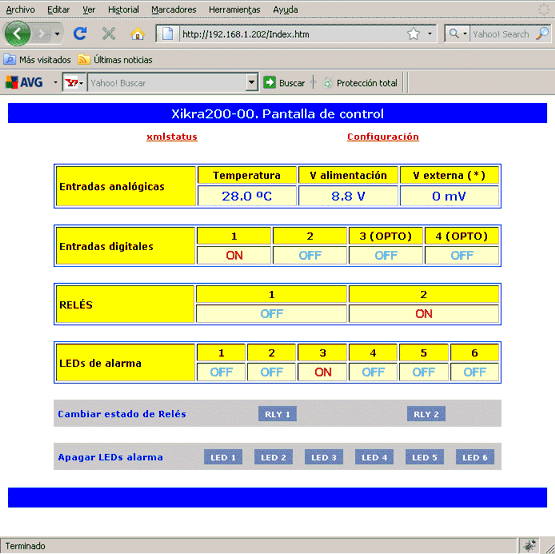
Task: Open the AVG toolbar dropdown arrow
Action: (56, 82)
